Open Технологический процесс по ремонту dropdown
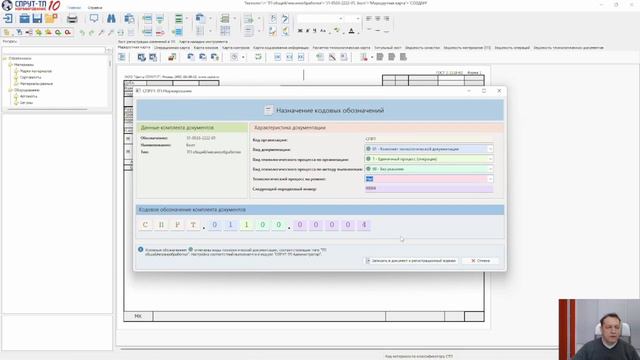Viewport: 640px width, 360px height. tap(490, 179)
